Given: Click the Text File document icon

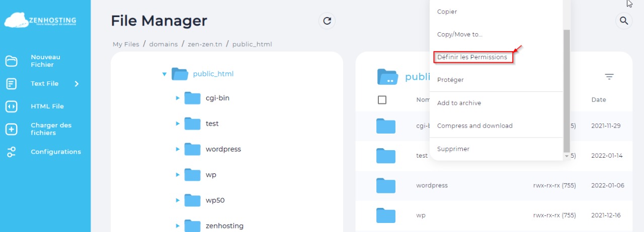Looking at the screenshot, I should point(11,84).
